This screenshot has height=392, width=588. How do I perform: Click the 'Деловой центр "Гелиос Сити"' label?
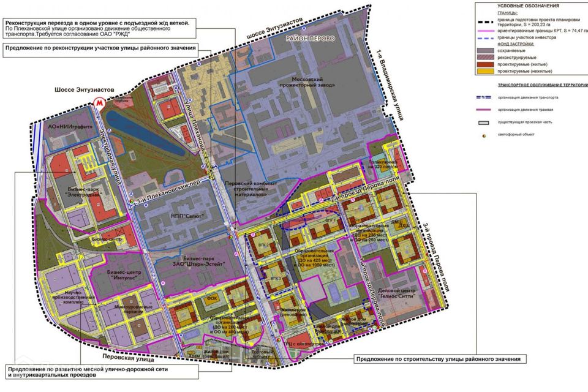(x=396, y=293)
